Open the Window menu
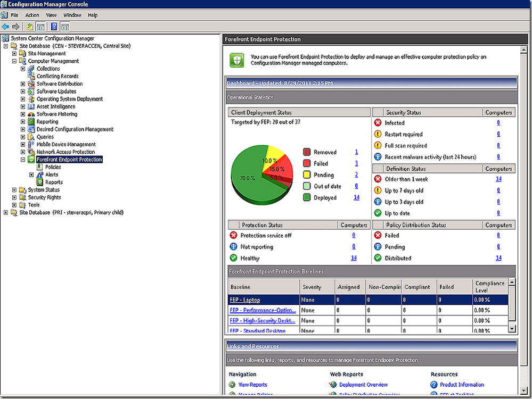 (x=72, y=15)
